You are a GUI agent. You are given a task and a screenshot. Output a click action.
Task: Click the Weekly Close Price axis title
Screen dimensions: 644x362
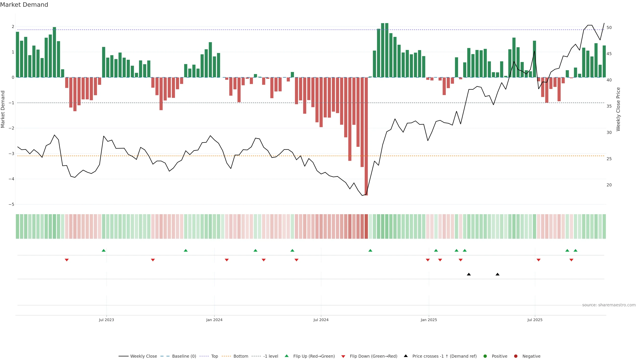pos(618,109)
